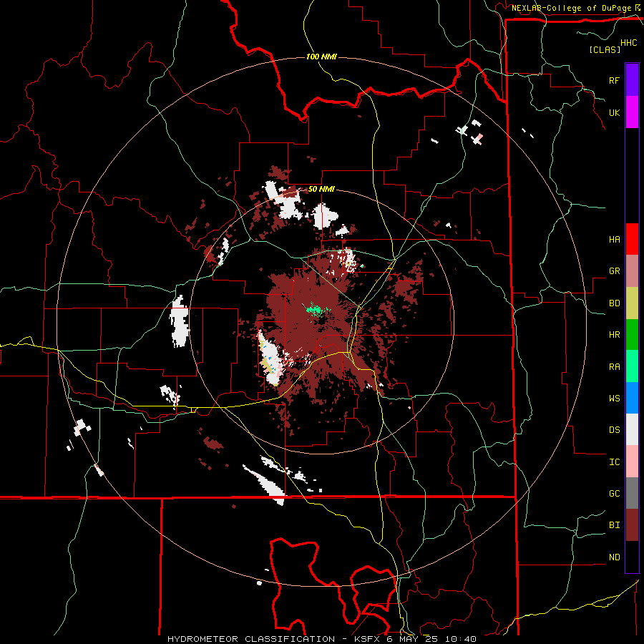Click the IC pink legend swatch

[632, 462]
